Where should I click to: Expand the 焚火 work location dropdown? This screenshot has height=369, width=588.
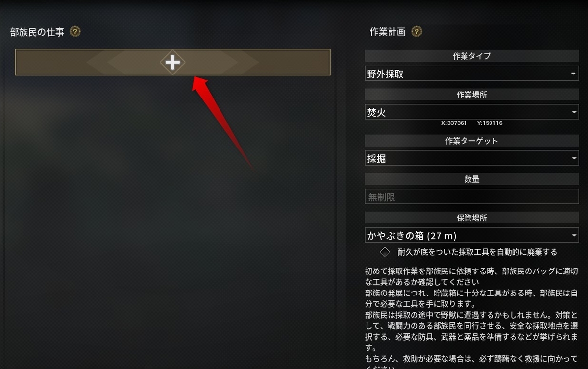pos(472,112)
